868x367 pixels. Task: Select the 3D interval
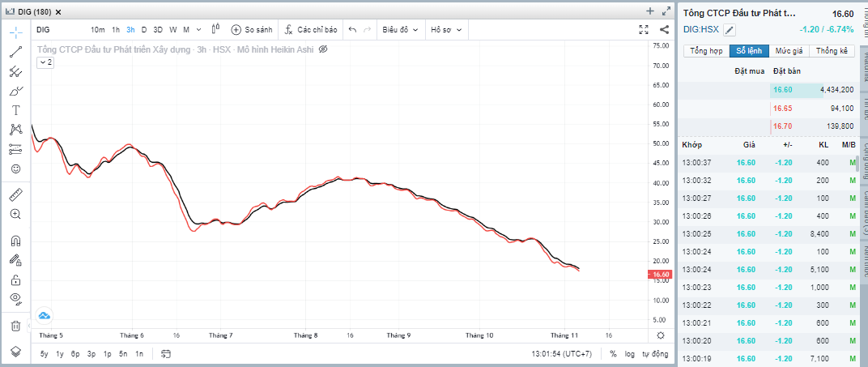[159, 29]
